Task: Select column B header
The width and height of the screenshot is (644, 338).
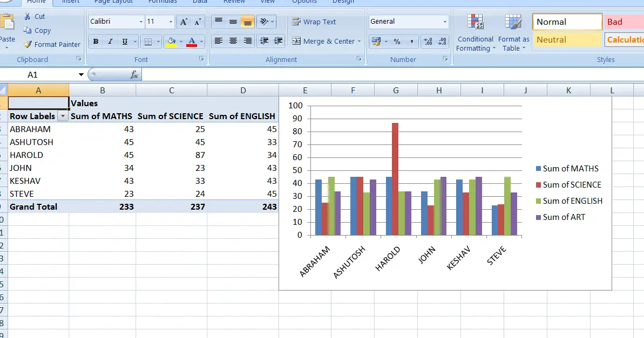Action: click(102, 90)
